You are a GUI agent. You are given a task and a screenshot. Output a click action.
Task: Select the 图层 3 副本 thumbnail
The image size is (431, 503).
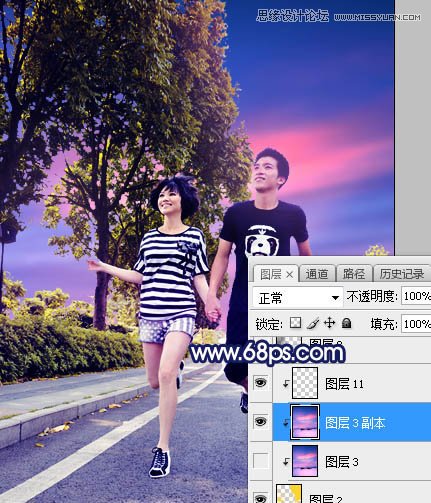point(305,422)
